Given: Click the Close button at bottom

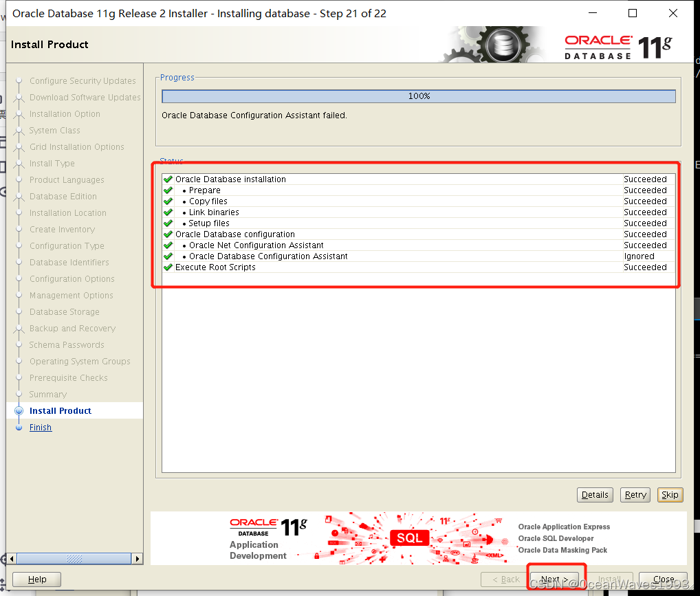Looking at the screenshot, I should (x=663, y=579).
